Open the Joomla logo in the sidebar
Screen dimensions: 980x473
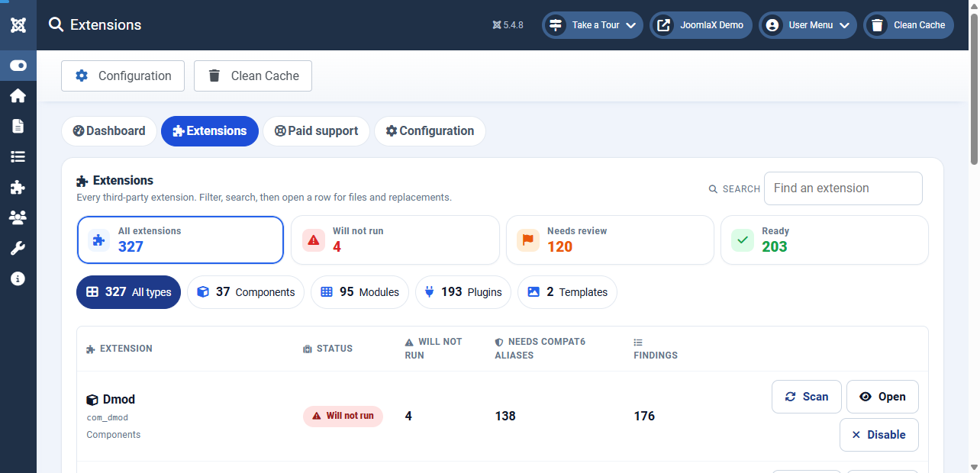pos(18,24)
